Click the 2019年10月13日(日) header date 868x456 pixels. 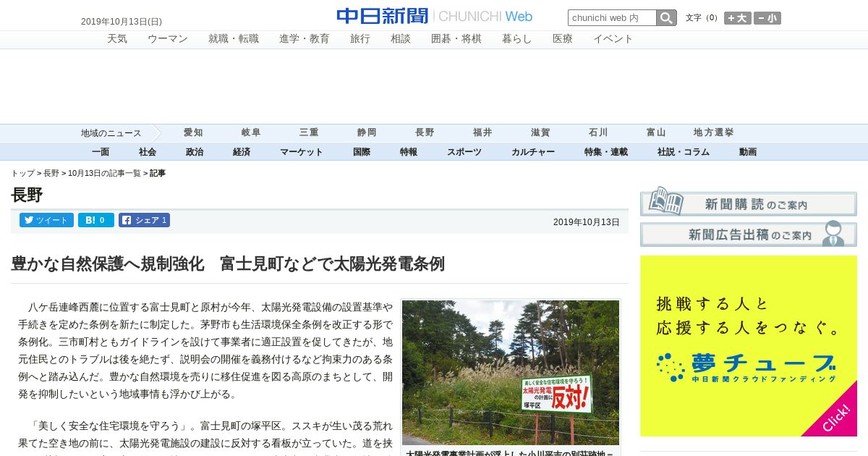point(122,22)
